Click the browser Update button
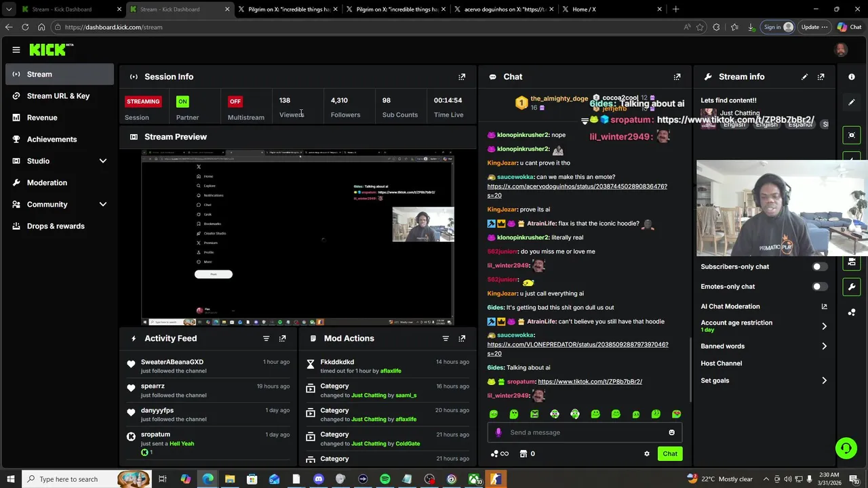Screen dimensions: 868x488 814,27
